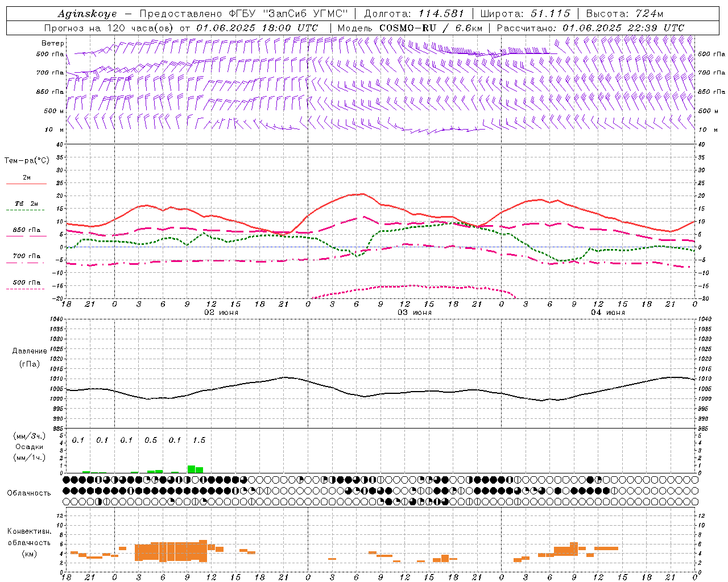Click the date label 03 июня
Image resolution: width=728 pixels, height=582 pixels.
point(415,313)
